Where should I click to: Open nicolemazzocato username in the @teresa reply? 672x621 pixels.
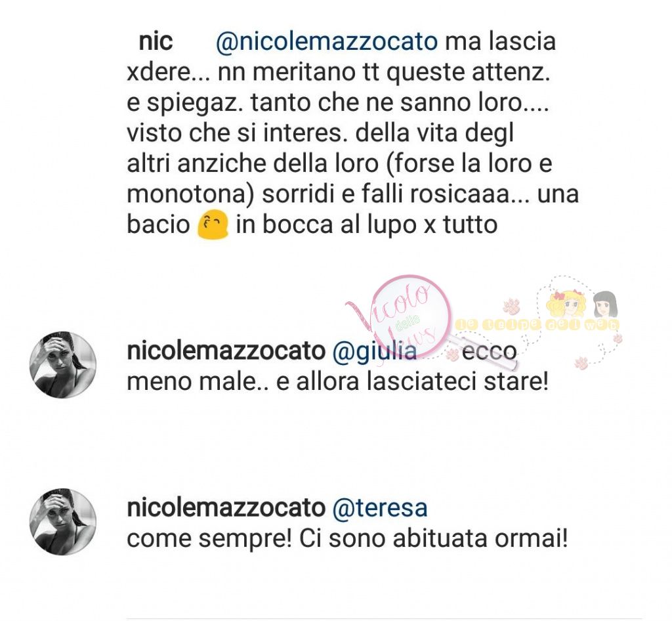(226, 508)
